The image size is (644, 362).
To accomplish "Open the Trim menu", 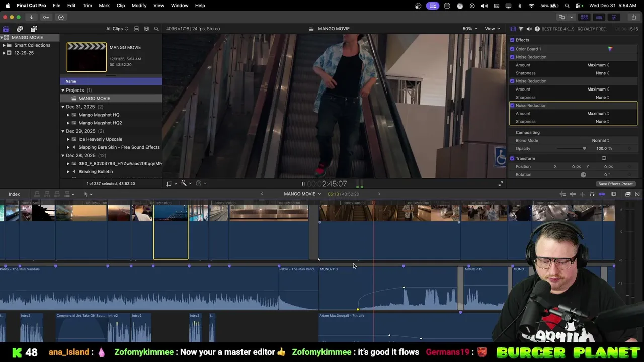I will coord(87,6).
